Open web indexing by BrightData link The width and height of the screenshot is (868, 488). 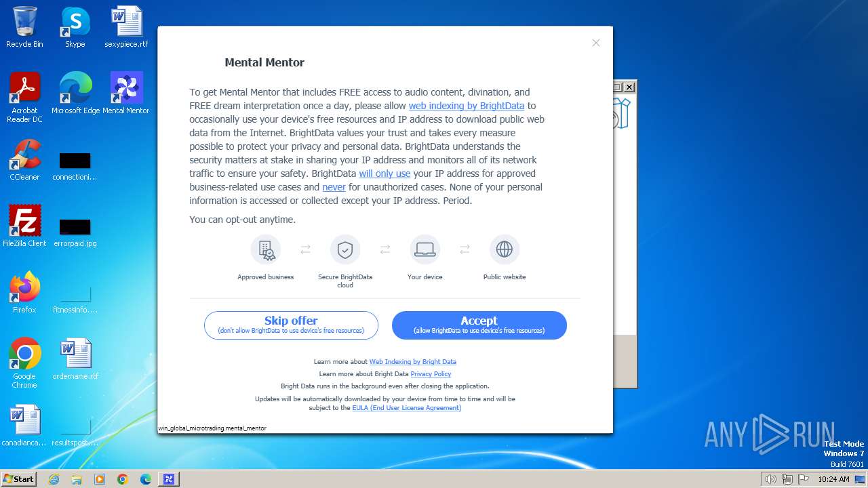pyautogui.click(x=467, y=106)
